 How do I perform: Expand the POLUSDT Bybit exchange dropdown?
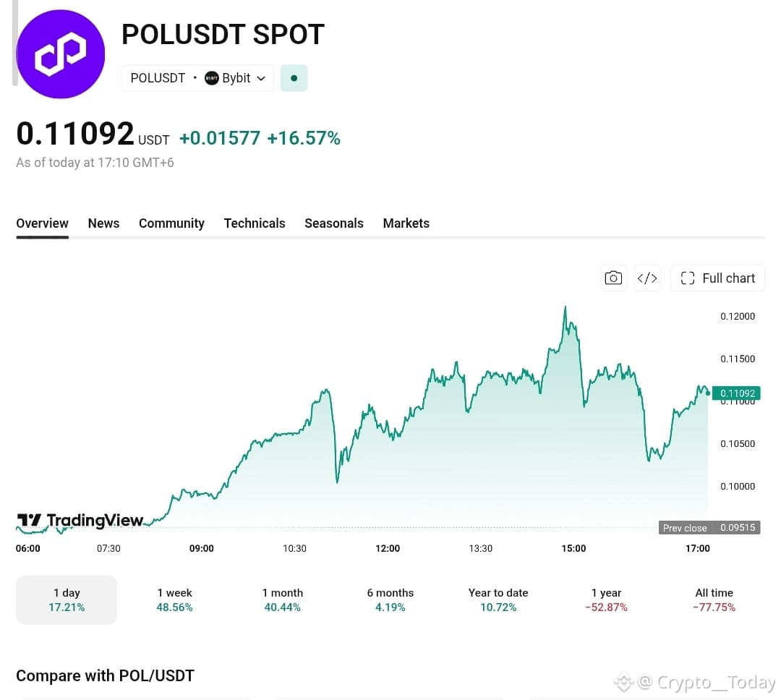[x=197, y=78]
